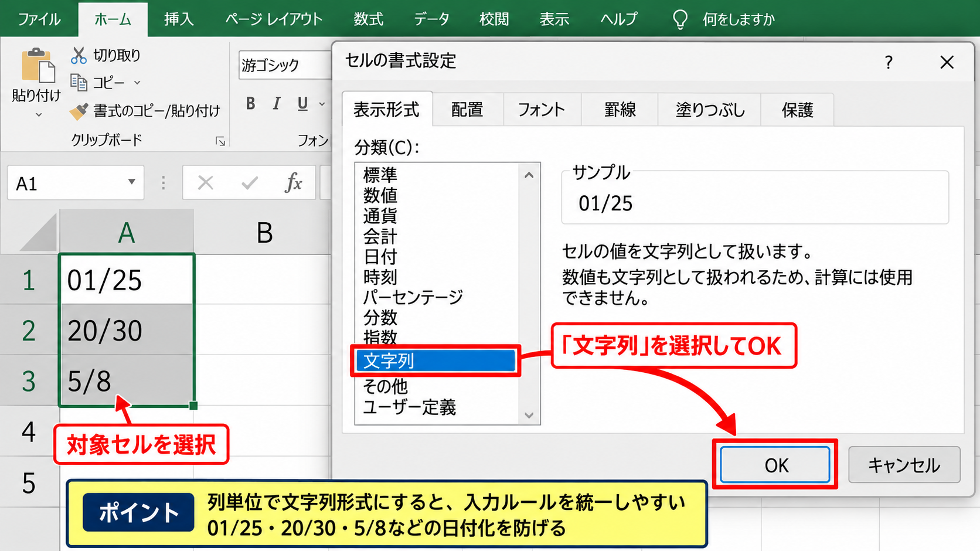
Task: Click the Select All corner triangle
Action: pos(39,232)
